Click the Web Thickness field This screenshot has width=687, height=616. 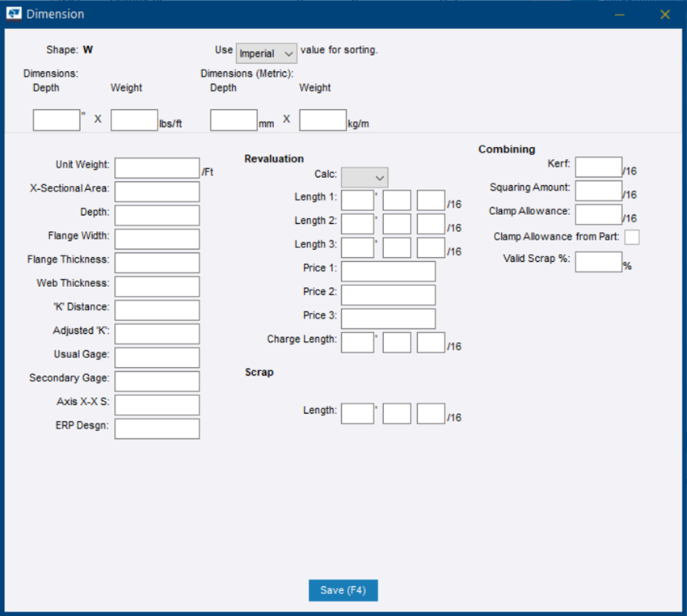click(156, 286)
